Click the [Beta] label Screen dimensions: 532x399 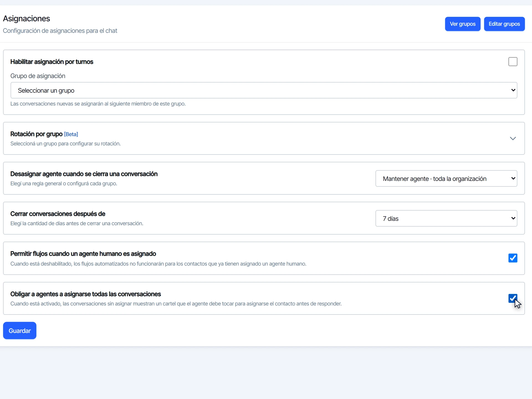(71, 134)
